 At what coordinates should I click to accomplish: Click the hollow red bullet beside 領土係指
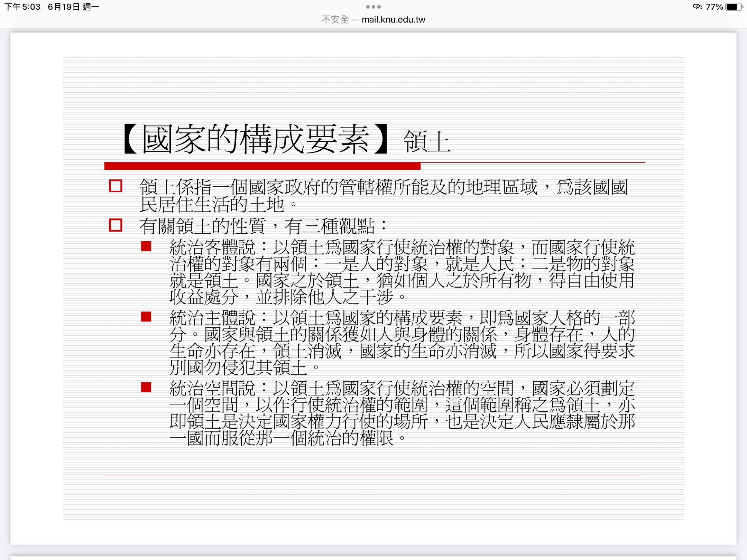click(116, 186)
